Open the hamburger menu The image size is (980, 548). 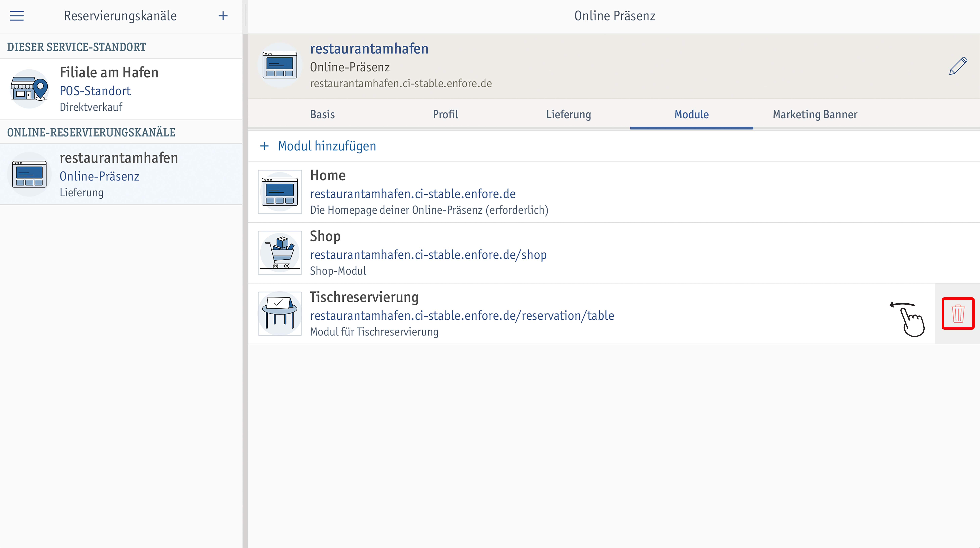point(17,16)
